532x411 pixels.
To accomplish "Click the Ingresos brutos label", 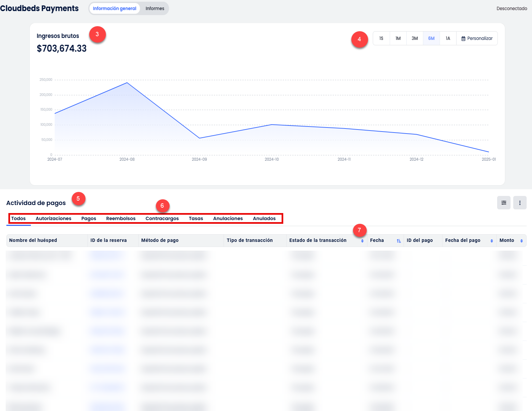I will [58, 36].
